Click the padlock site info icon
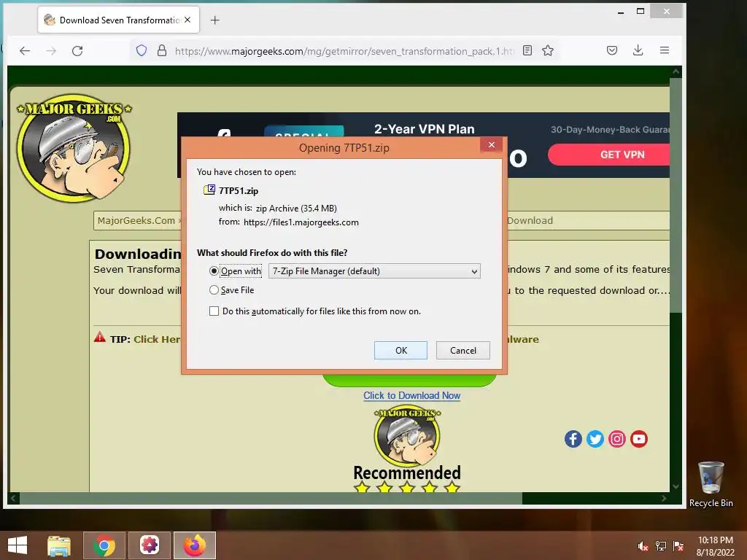Image resolution: width=747 pixels, height=560 pixels. pyautogui.click(x=162, y=50)
